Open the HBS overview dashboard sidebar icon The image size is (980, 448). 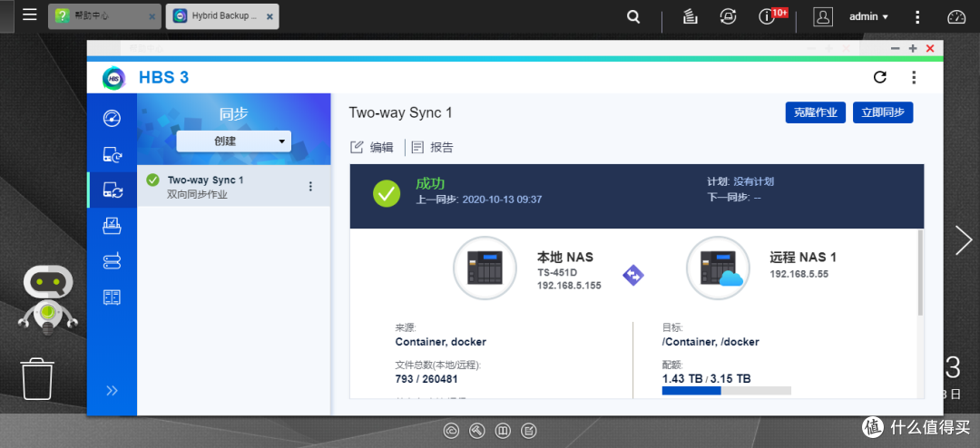coord(112,118)
